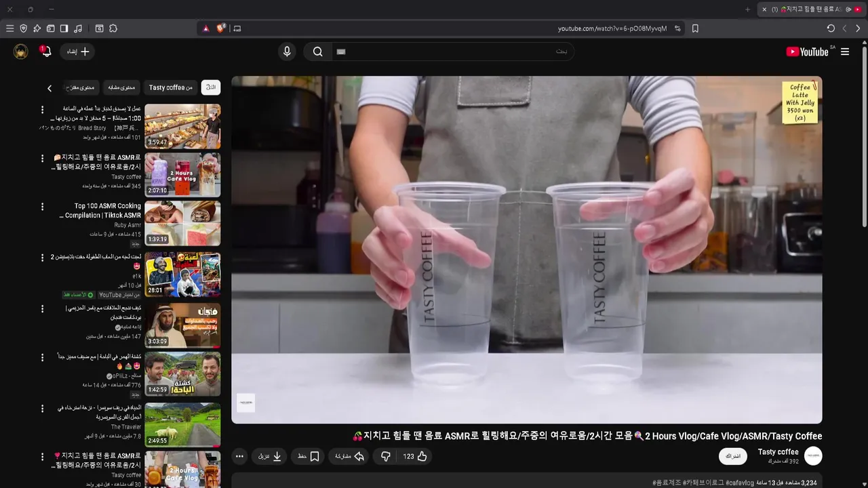Bookmark this page with bookmark icon

(x=695, y=28)
